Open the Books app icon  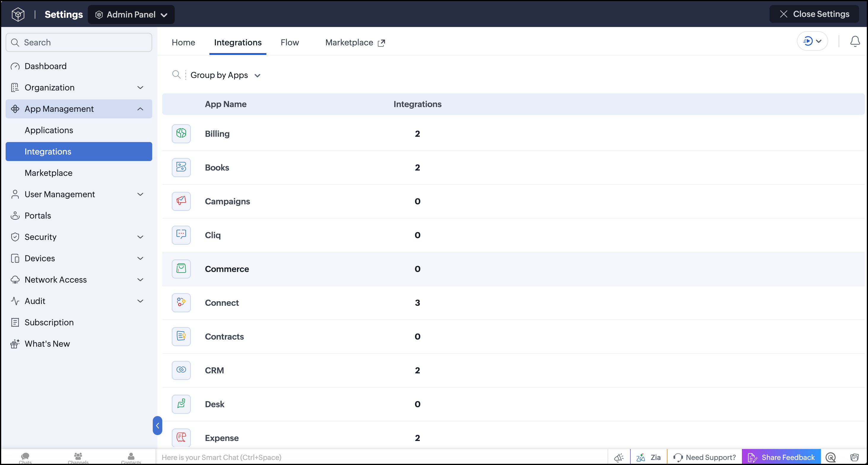181,167
